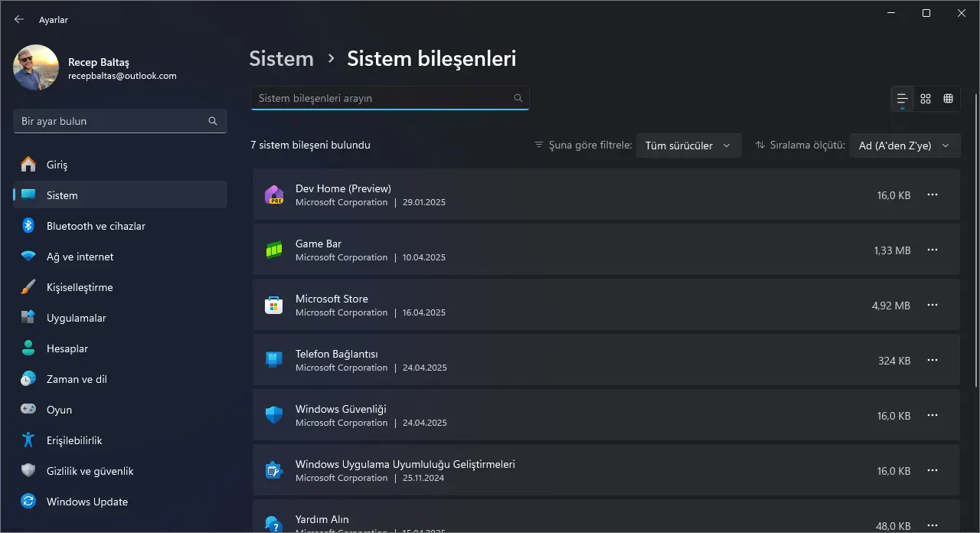Click the Game Bar app icon

(274, 250)
